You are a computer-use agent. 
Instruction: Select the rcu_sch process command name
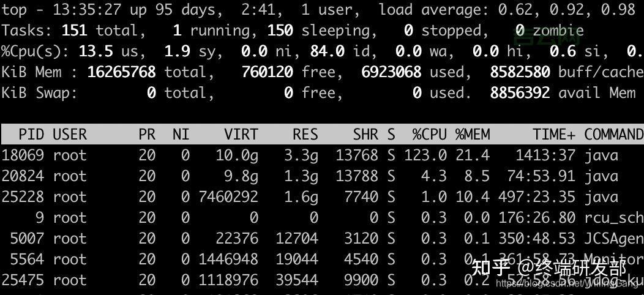(x=613, y=218)
